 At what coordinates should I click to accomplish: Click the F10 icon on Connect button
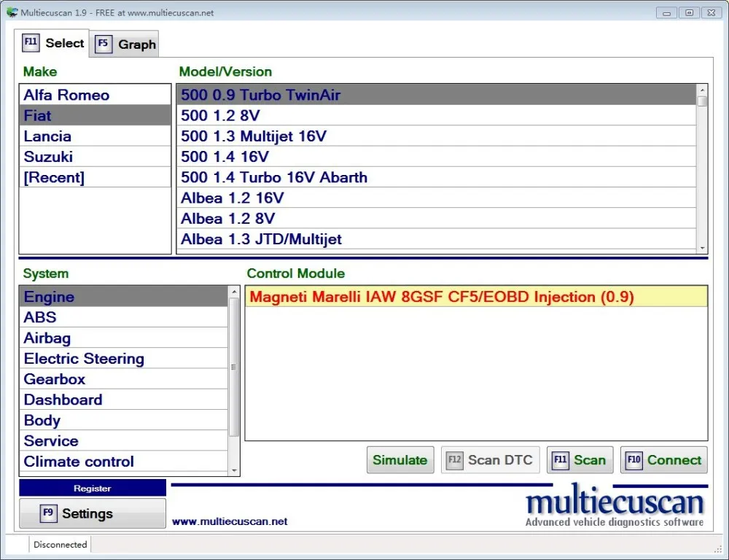coord(634,460)
